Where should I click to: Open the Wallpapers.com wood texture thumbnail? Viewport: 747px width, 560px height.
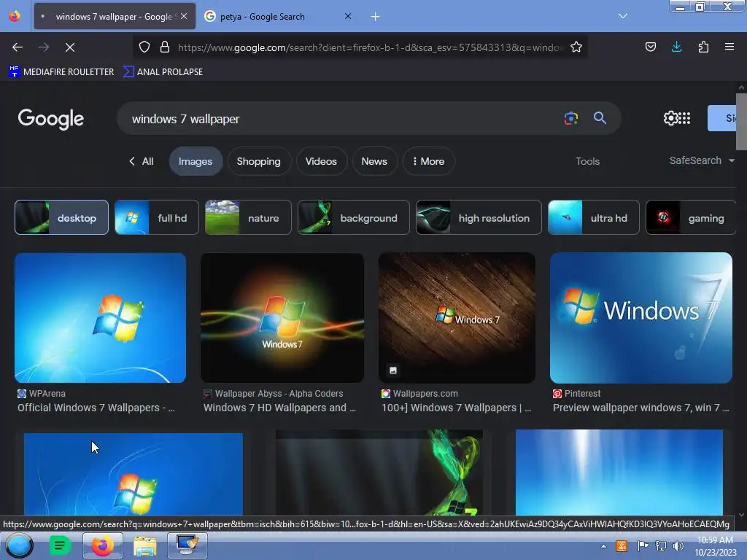click(457, 318)
